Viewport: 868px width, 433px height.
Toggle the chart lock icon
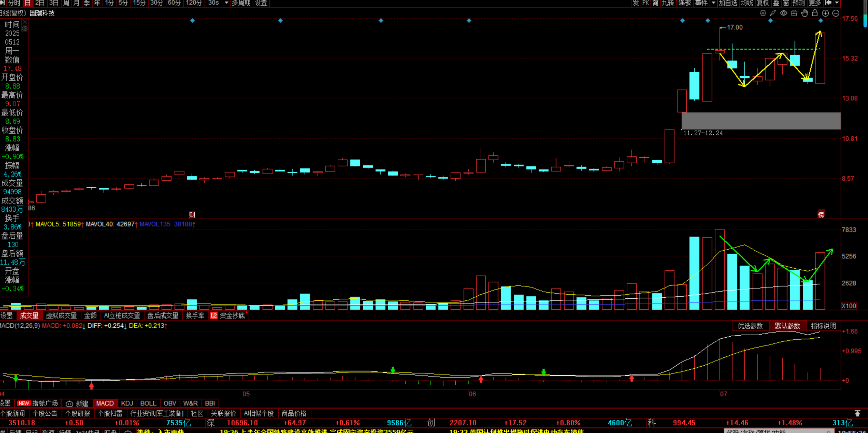815,13
